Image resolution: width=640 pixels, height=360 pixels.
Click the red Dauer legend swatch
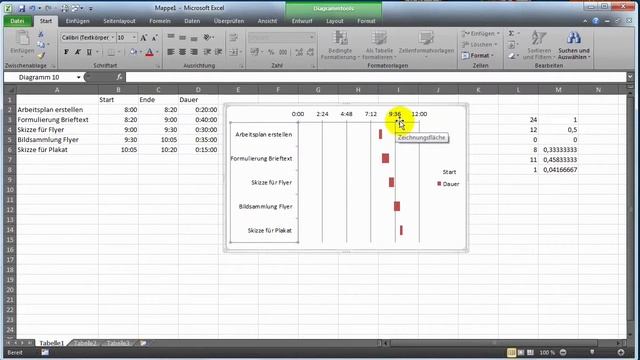pyautogui.click(x=439, y=184)
